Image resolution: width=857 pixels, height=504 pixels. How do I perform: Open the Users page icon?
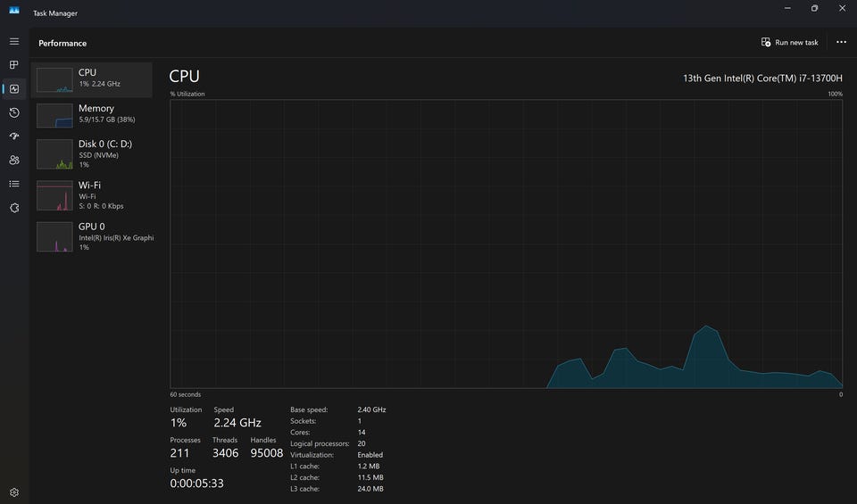14,160
